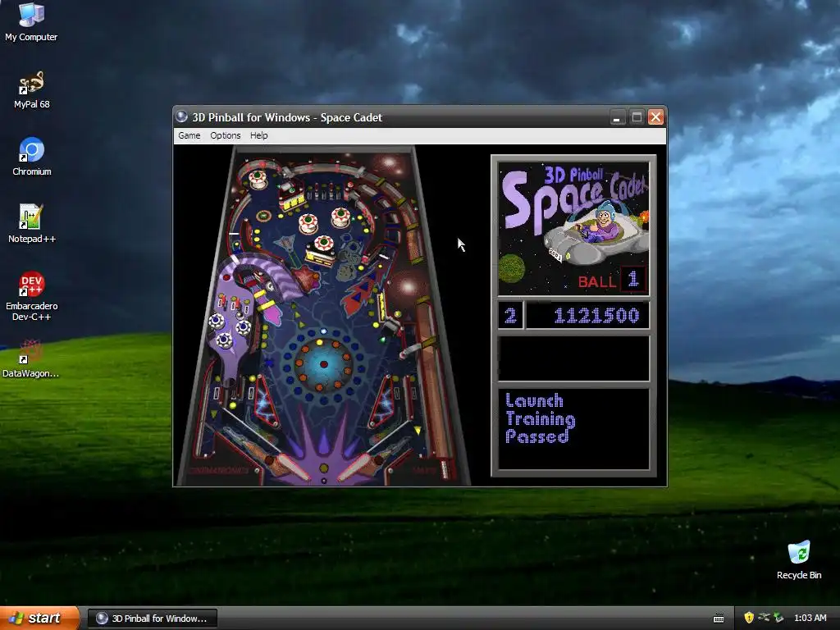Click the Space Cadet logo artwork
840x630 pixels.
coord(573,229)
